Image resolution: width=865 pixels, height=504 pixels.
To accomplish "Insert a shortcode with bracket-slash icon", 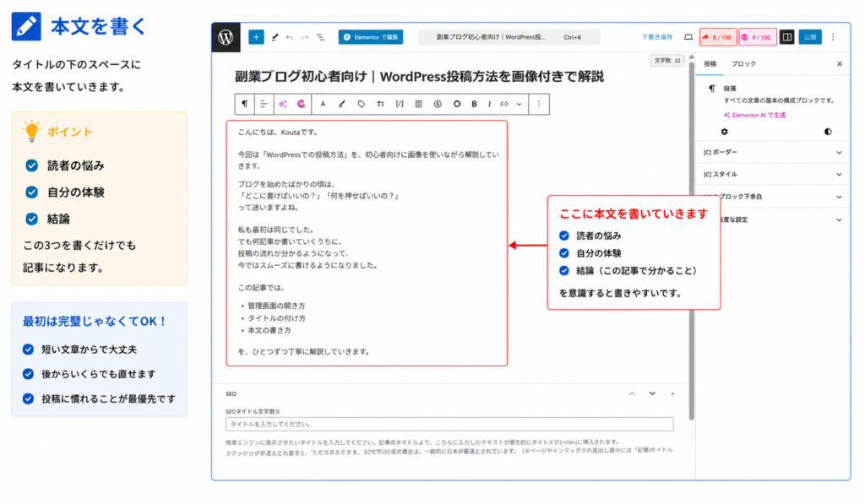I will coord(400,104).
